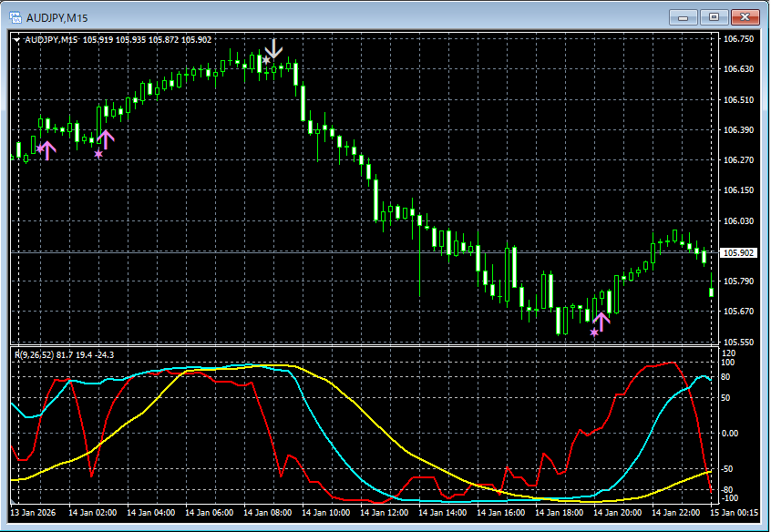Click white star marker beside the down arrow
The height and width of the screenshot is (532, 771).
tap(265, 60)
